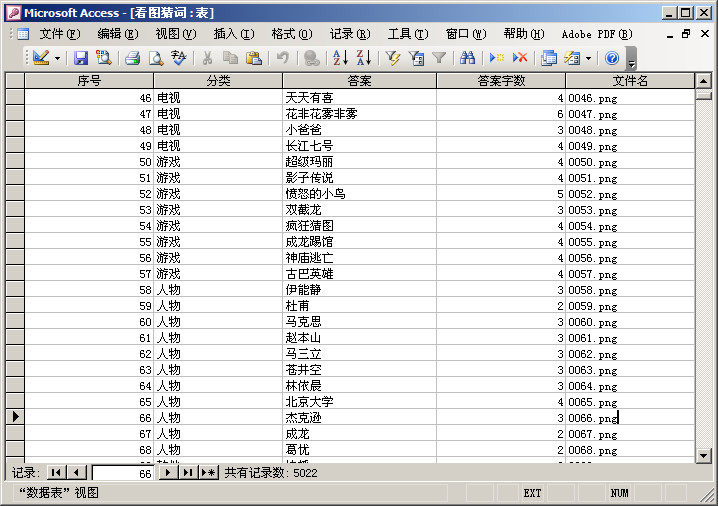Image resolution: width=718 pixels, height=506 pixels.
Task: Open the 插入(I) menu
Action: pos(234,34)
